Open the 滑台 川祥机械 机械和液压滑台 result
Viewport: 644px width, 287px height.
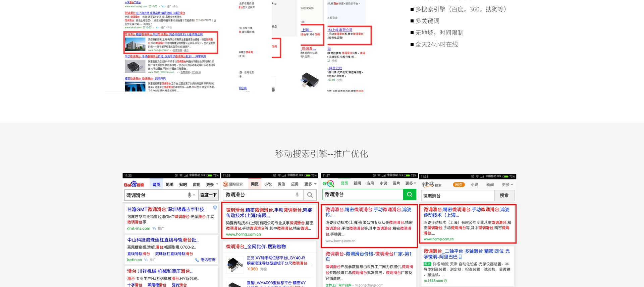point(160,271)
